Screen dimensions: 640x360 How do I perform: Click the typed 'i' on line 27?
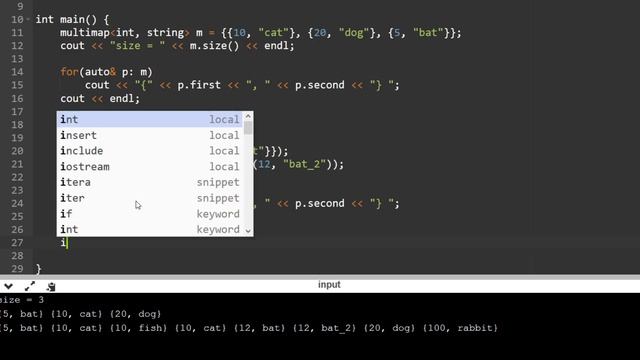pyautogui.click(x=63, y=243)
